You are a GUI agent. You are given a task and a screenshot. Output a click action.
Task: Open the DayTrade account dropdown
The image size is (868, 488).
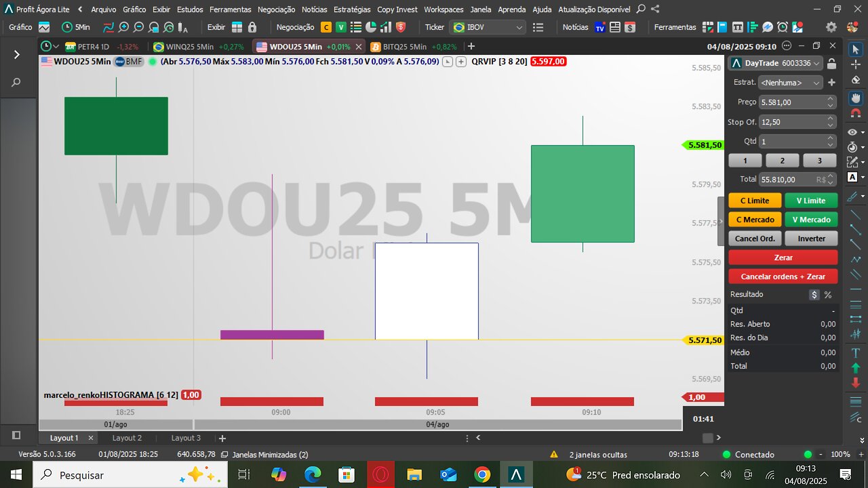(x=775, y=63)
